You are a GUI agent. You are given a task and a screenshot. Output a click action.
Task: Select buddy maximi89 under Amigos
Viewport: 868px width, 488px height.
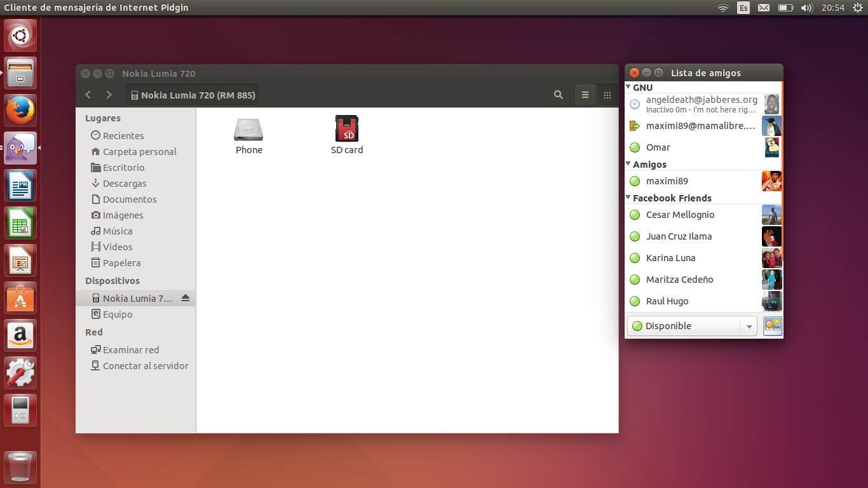[703, 181]
